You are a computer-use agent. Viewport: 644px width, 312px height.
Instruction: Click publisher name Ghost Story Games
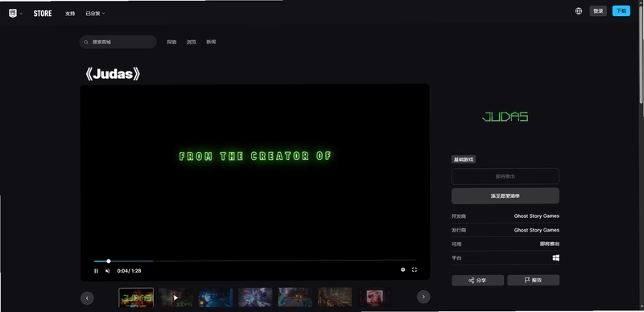point(536,230)
